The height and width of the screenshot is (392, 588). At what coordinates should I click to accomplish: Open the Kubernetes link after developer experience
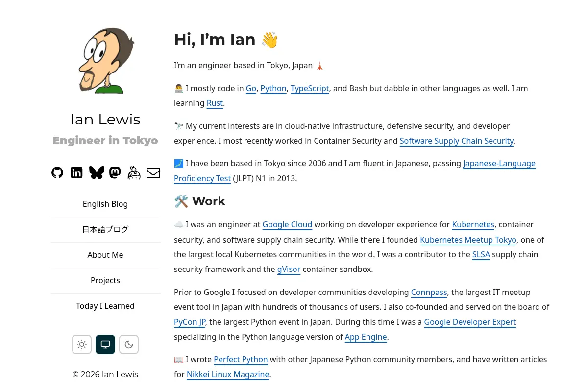coord(473,225)
